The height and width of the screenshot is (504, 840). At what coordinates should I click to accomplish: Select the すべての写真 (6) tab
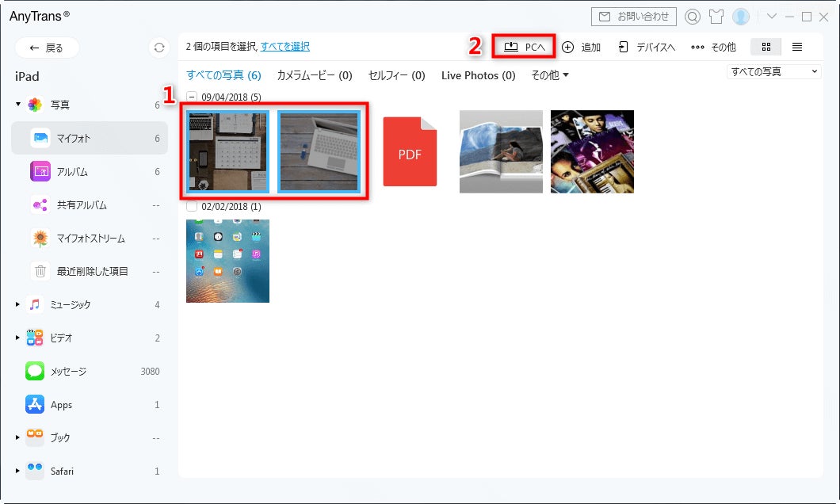pos(223,75)
